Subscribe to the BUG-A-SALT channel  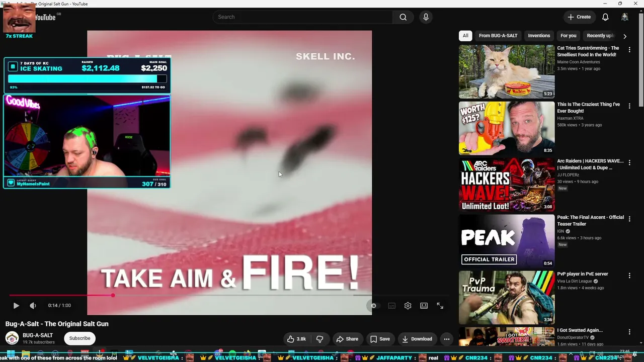point(79,338)
